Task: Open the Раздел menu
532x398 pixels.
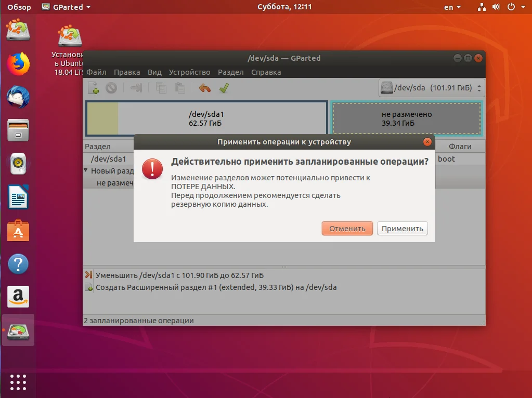Action: (x=231, y=72)
